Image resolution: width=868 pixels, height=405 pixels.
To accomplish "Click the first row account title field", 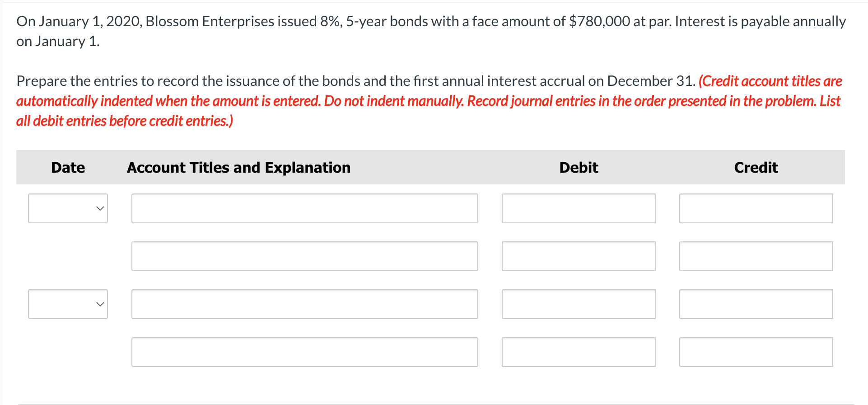I will point(304,208).
